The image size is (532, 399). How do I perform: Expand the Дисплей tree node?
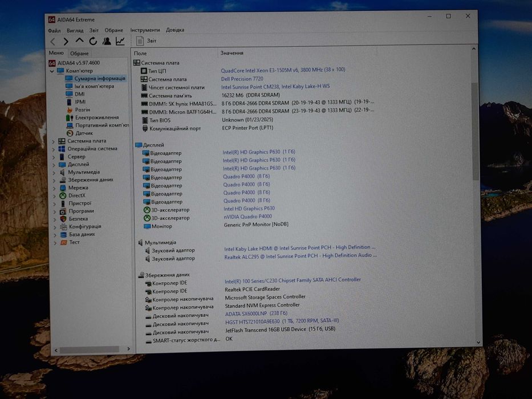54,165
